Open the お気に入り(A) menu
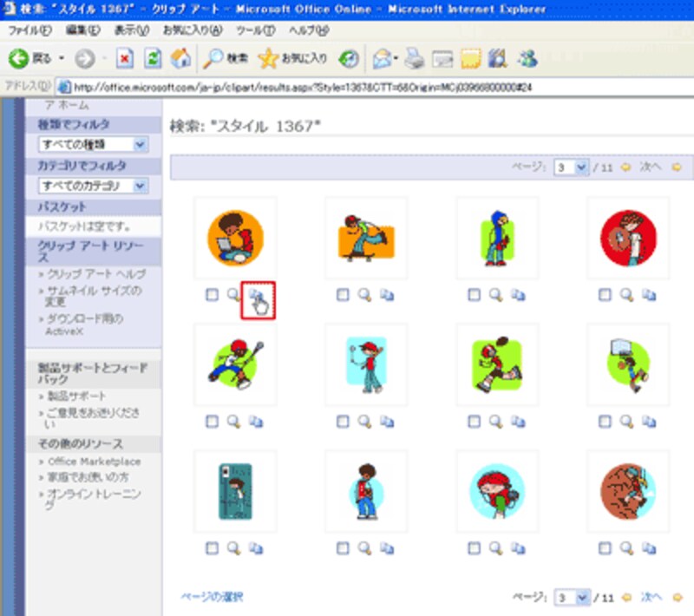Image resolution: width=694 pixels, height=616 pixels. [x=192, y=30]
